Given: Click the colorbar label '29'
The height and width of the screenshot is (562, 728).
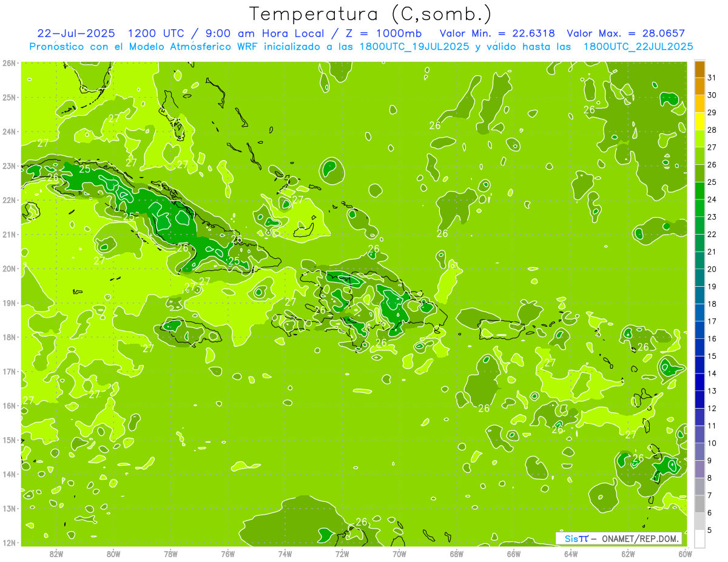Looking at the screenshot, I should (x=712, y=113).
